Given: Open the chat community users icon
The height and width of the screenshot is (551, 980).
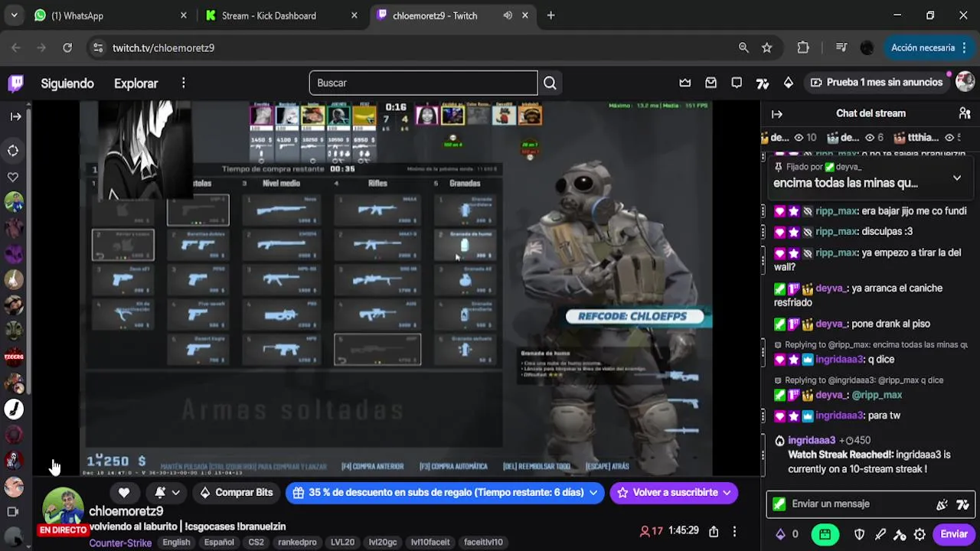Looking at the screenshot, I should 965,113.
